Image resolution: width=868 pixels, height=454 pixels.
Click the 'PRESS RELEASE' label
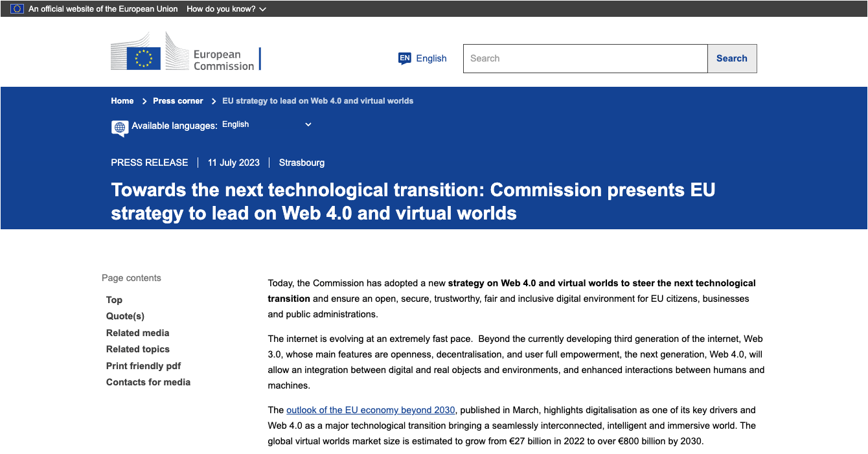[150, 163]
